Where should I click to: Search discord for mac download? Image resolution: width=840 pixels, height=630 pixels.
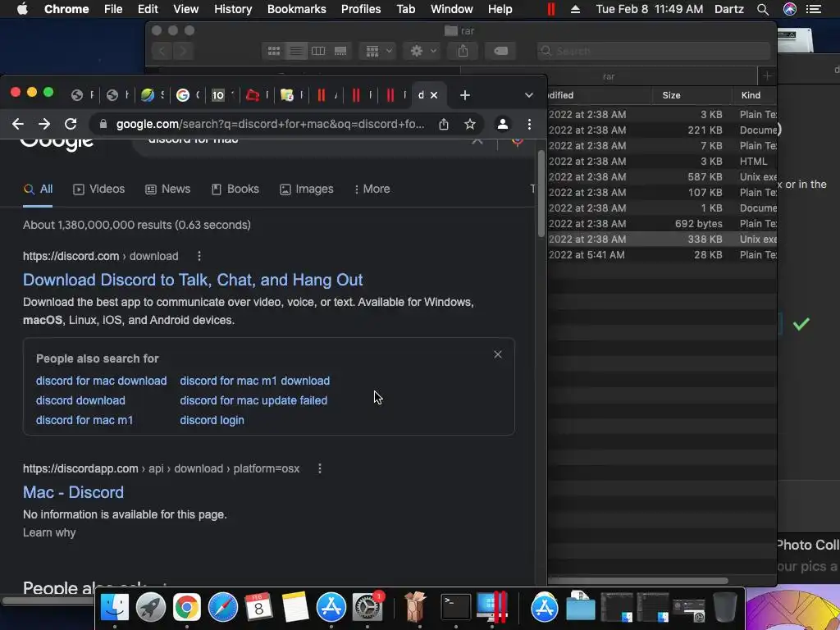[101, 381]
